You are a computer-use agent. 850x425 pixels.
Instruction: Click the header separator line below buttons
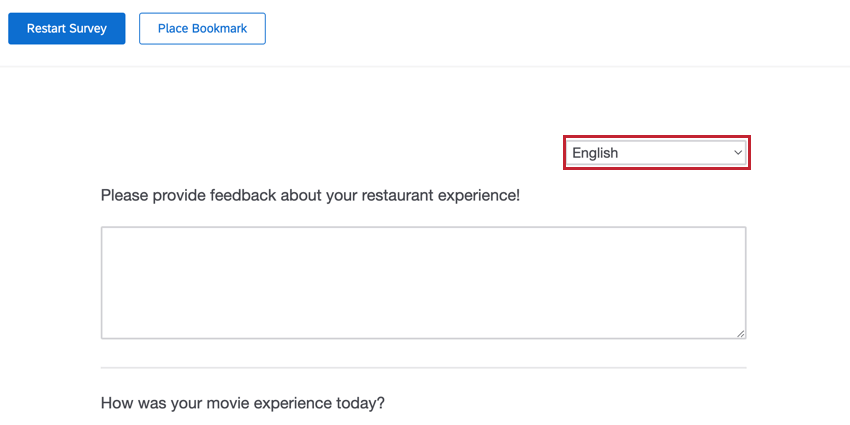click(x=425, y=67)
